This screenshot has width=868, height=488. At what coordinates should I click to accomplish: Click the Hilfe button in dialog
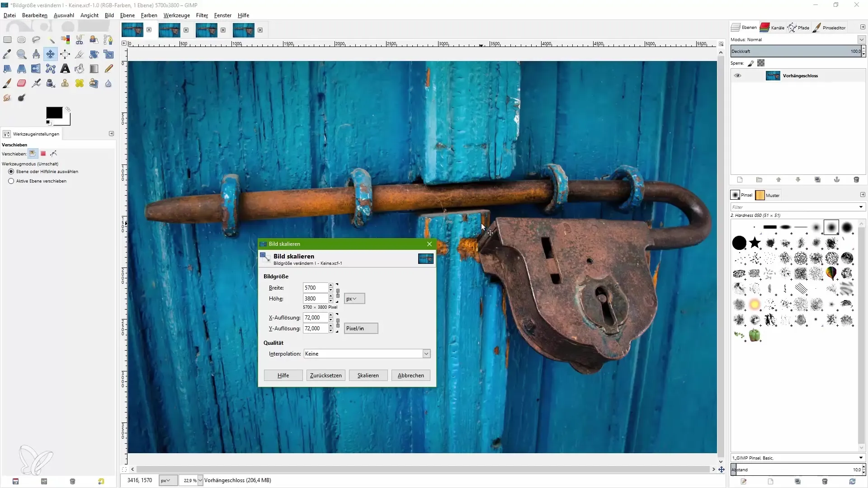(283, 375)
